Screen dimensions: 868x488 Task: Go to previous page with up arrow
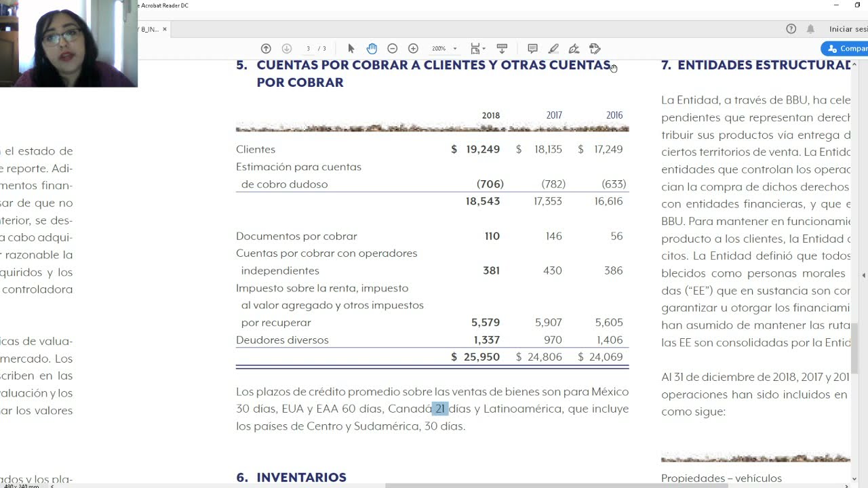pos(266,49)
